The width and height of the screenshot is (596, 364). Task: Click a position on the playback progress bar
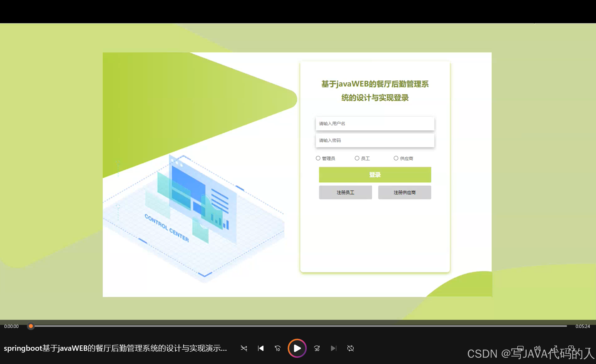[x=290, y=326]
